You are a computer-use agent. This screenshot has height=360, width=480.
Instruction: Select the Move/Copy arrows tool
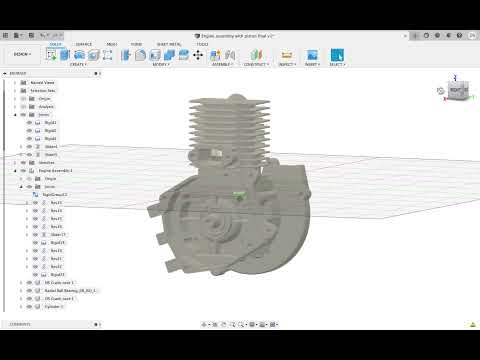[x=198, y=55]
